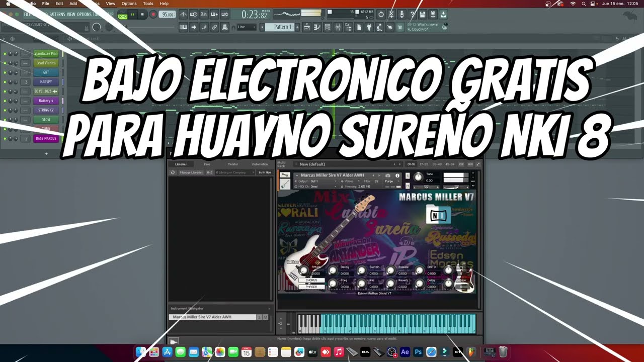Image resolution: width=644 pixels, height=362 pixels.
Task: Switch to the Kontakt Monitor tab
Action: (x=233, y=164)
